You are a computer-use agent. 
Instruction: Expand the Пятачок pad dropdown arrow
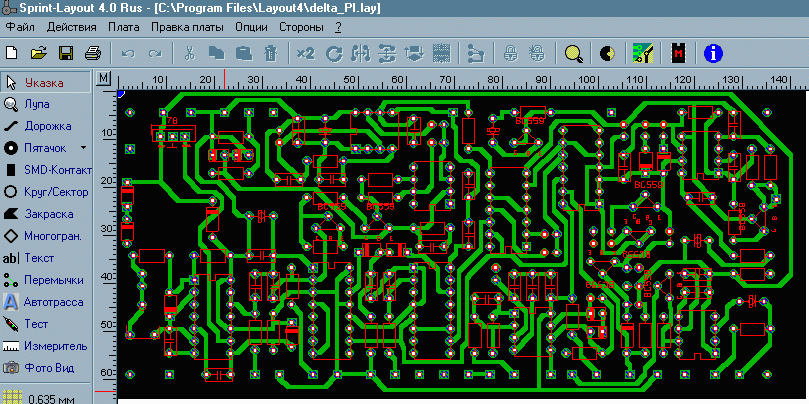83,148
